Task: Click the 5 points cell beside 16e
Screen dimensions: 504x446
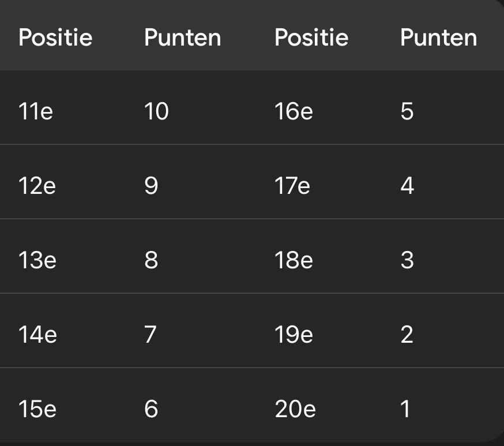Action: click(x=407, y=111)
